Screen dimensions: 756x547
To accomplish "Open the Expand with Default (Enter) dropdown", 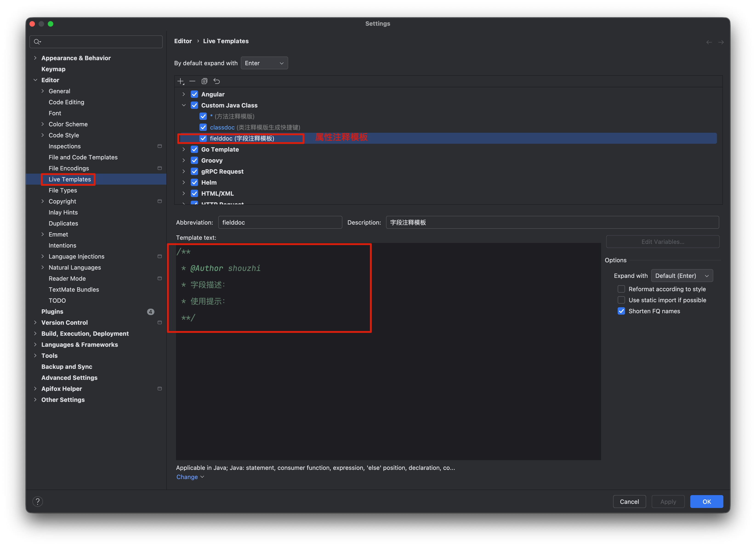I will coord(682,276).
